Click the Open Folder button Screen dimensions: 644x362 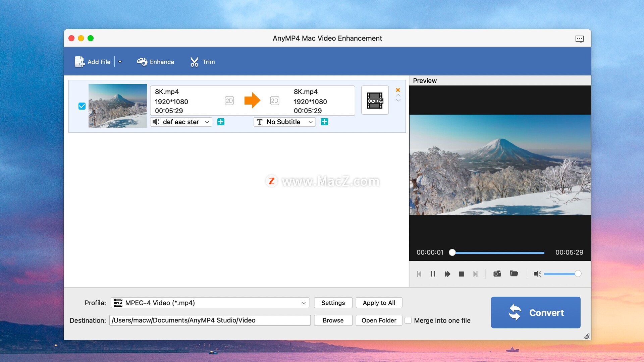(x=379, y=320)
